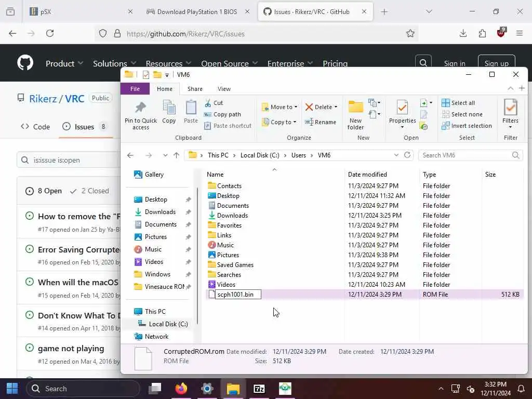Viewport: 532px width, 399px height.
Task: Go up one folder level in Explorer
Action: [x=176, y=155]
